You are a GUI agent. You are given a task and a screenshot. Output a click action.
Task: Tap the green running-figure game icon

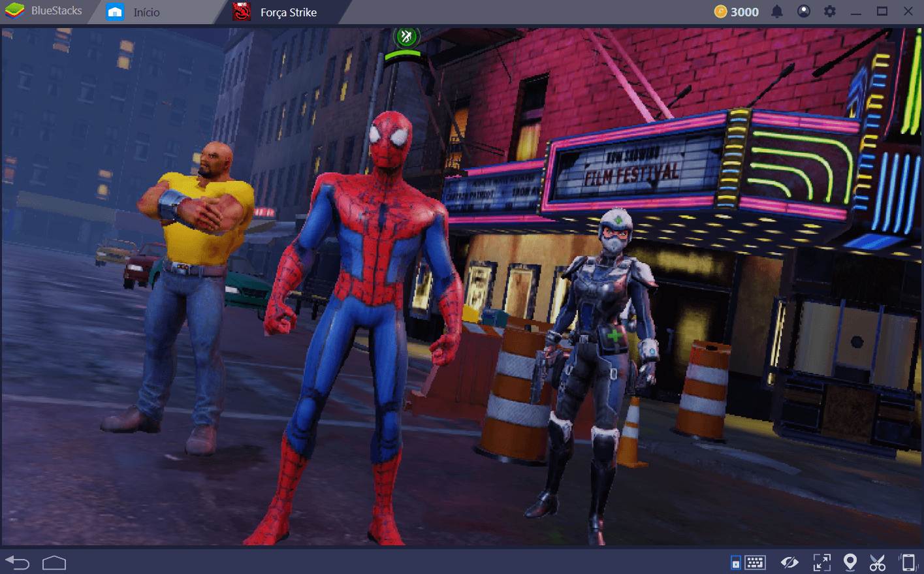click(x=406, y=37)
